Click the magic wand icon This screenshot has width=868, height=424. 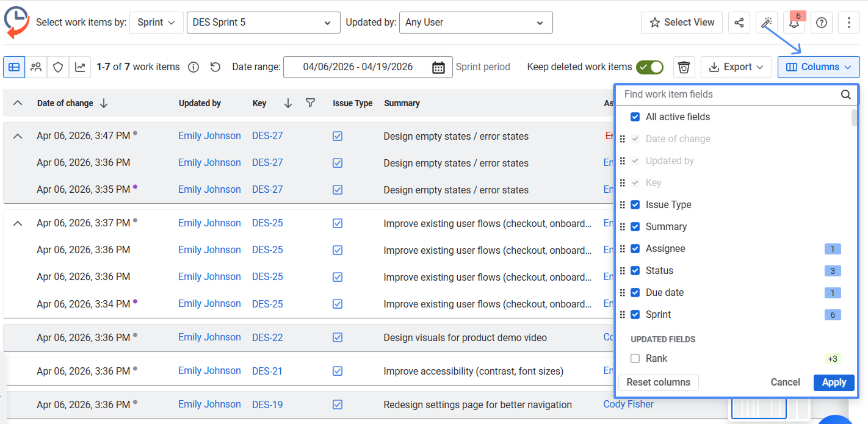(x=766, y=23)
